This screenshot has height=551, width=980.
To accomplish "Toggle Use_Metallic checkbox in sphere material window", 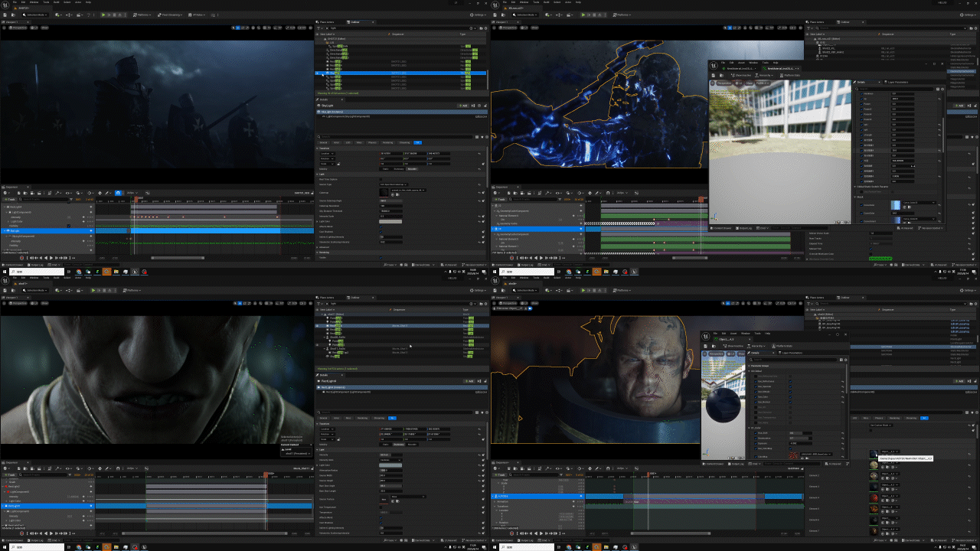I will [790, 392].
